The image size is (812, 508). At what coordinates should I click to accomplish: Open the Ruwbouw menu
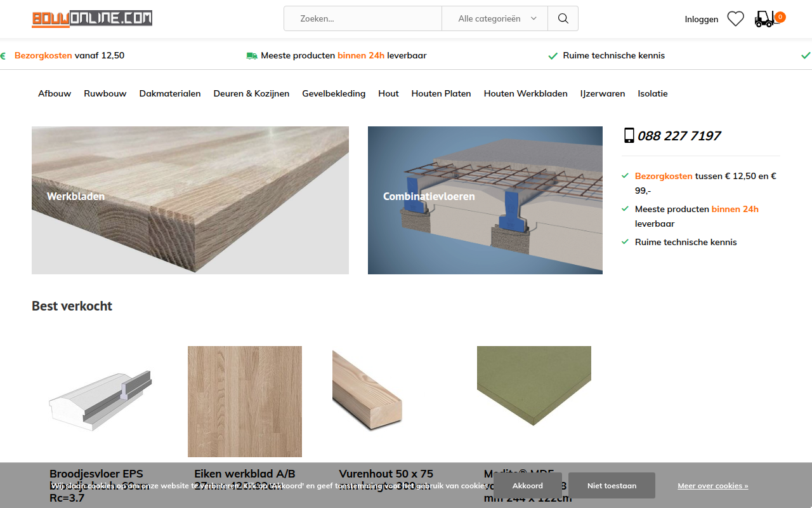pyautogui.click(x=105, y=93)
